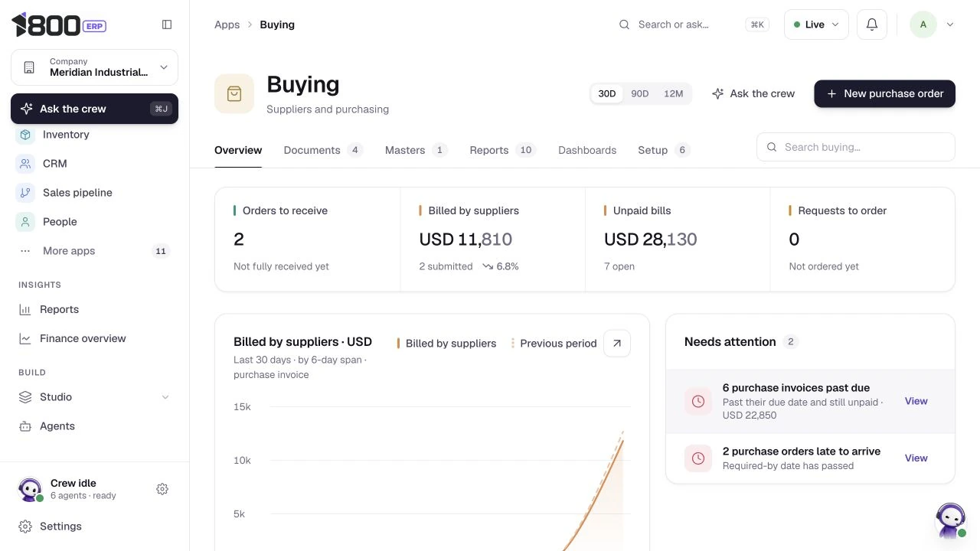The image size is (980, 551).
Task: Switch to 90D time range
Action: [x=640, y=93]
